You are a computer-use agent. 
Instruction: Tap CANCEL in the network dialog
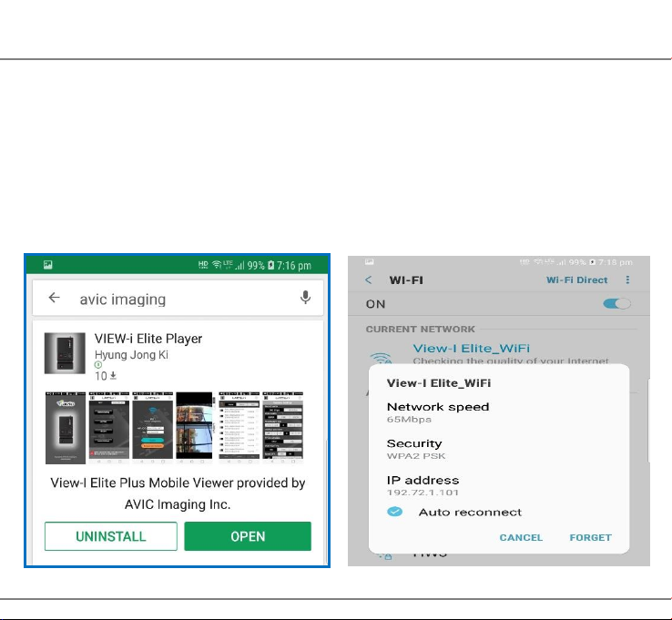521,537
